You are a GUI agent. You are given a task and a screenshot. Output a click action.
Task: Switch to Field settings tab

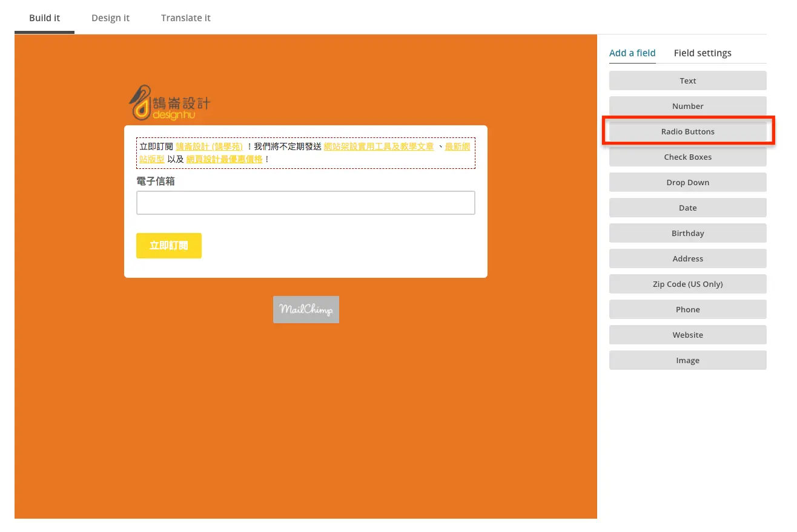tap(703, 53)
